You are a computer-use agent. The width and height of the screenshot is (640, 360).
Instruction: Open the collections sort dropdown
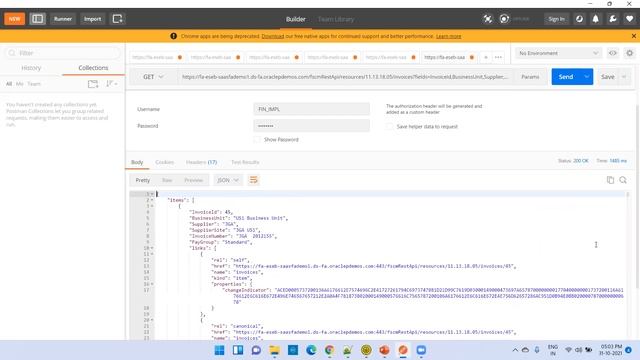111,84
